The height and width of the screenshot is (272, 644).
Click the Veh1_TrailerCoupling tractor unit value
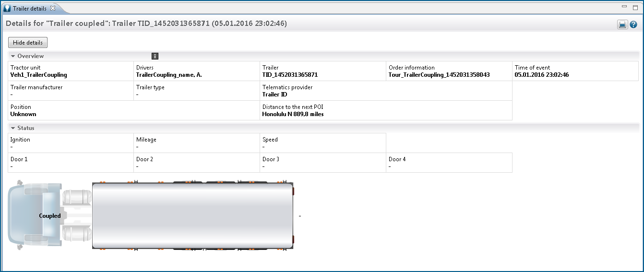coord(38,75)
